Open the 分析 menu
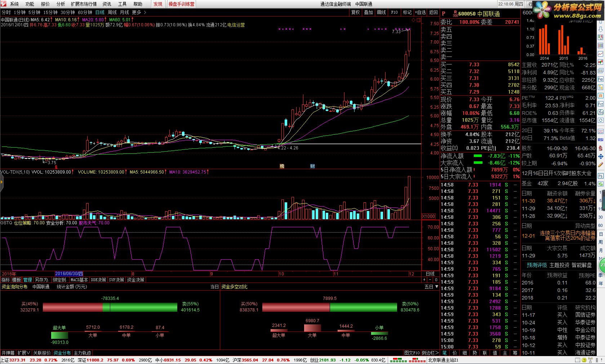Viewport: 605px width, 364px height. click(x=61, y=4)
